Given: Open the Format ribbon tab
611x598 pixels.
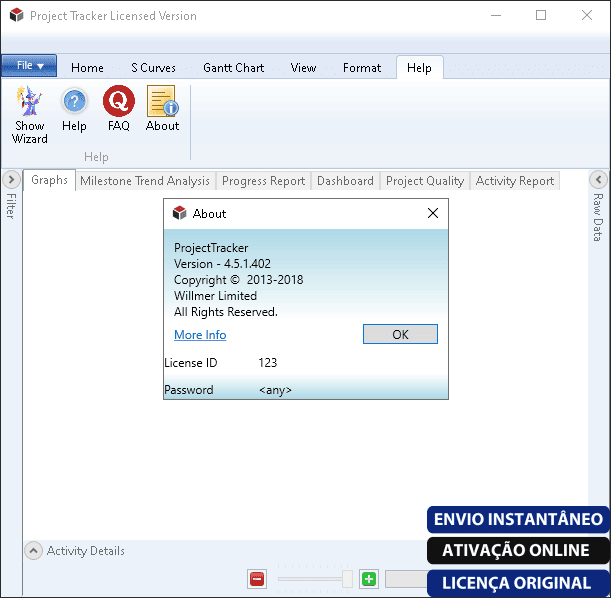Looking at the screenshot, I should click(x=362, y=68).
